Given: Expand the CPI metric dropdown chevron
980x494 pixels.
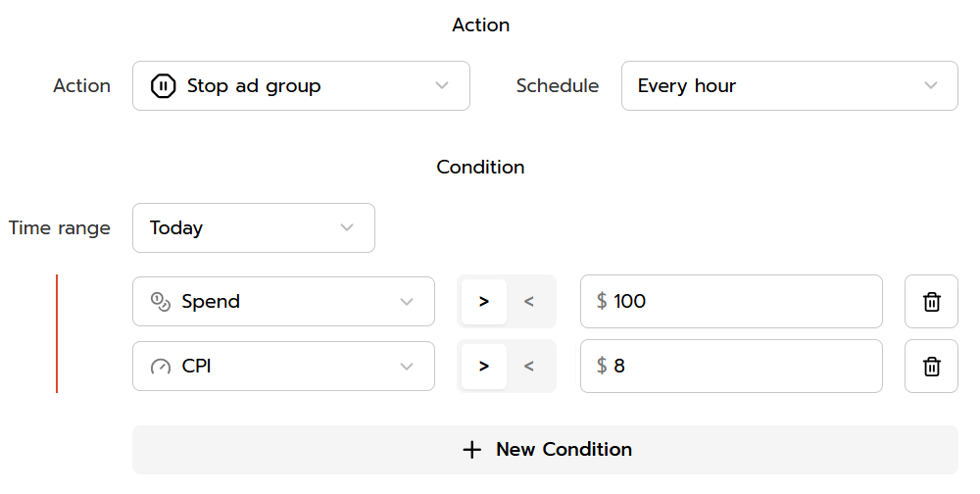Looking at the screenshot, I should point(407,367).
